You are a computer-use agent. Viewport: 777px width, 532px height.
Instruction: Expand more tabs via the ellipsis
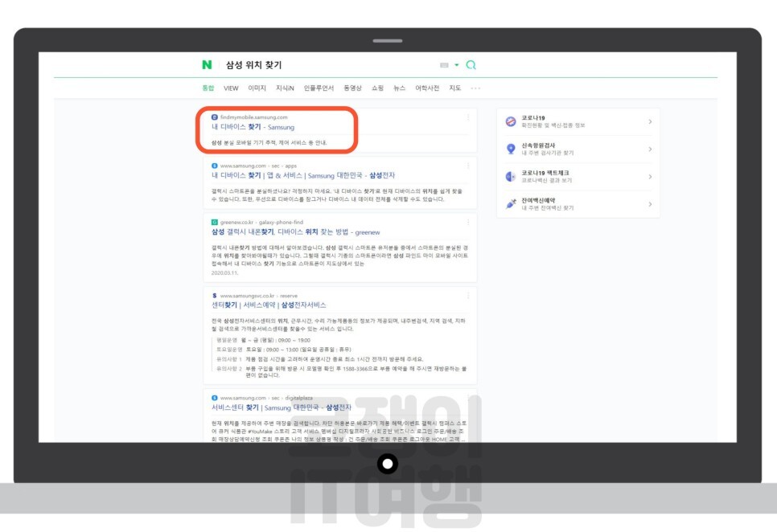pyautogui.click(x=475, y=88)
